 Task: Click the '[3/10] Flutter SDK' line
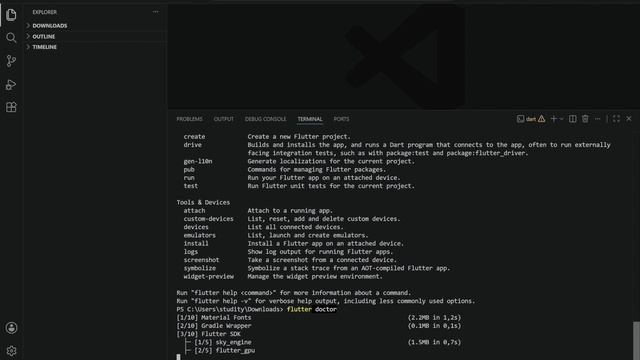pyautogui.click(x=209, y=334)
